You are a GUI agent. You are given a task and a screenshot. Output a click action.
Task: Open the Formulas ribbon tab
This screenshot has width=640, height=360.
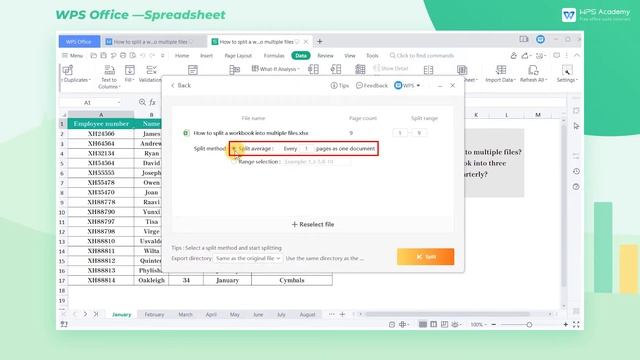274,56
